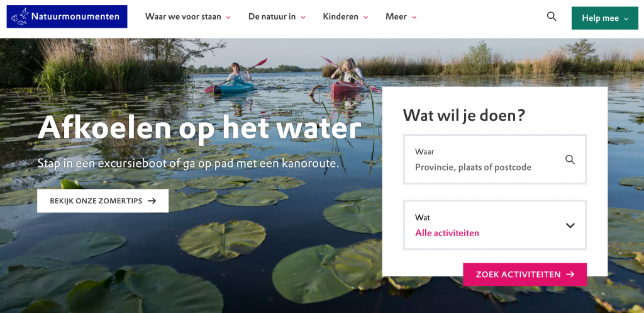Open the Help mee dropdown
The height and width of the screenshot is (313, 644).
click(x=605, y=18)
